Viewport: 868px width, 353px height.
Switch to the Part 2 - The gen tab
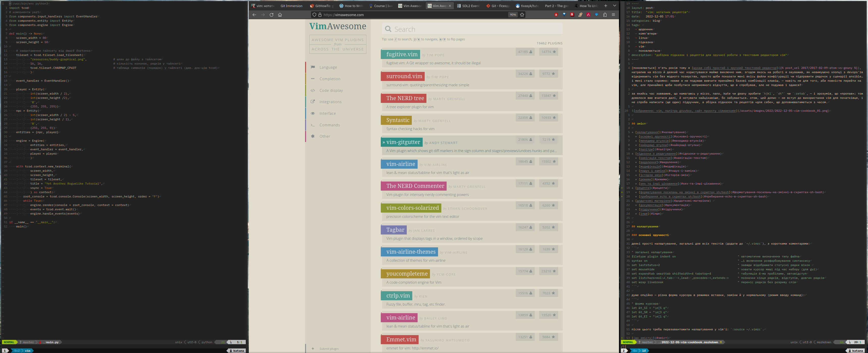[x=556, y=6]
